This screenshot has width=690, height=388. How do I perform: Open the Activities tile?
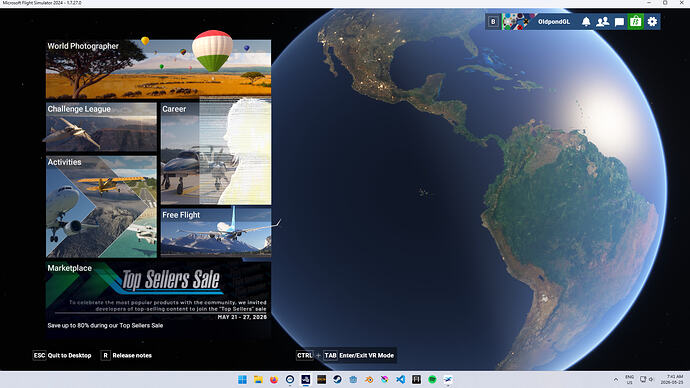pyautogui.click(x=101, y=207)
